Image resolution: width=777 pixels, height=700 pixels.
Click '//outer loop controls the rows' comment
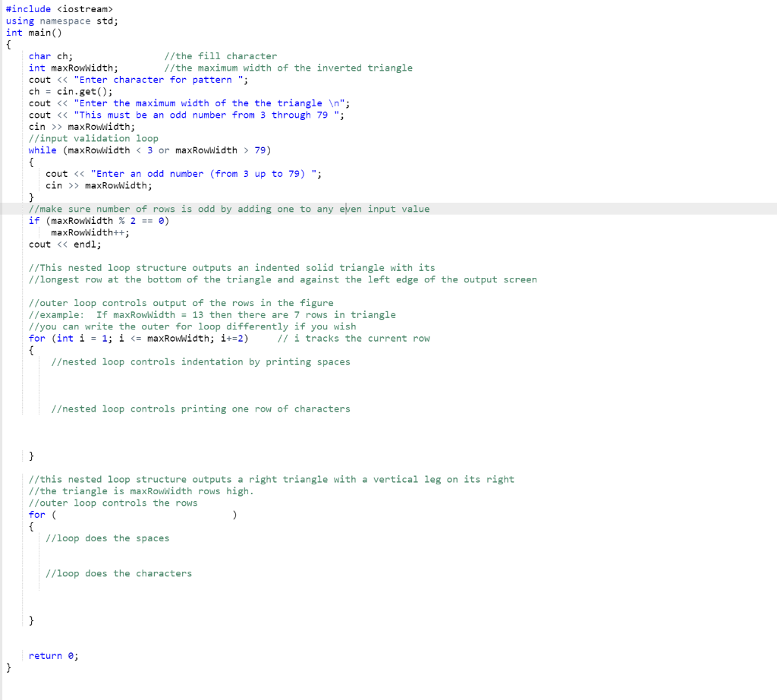point(113,503)
